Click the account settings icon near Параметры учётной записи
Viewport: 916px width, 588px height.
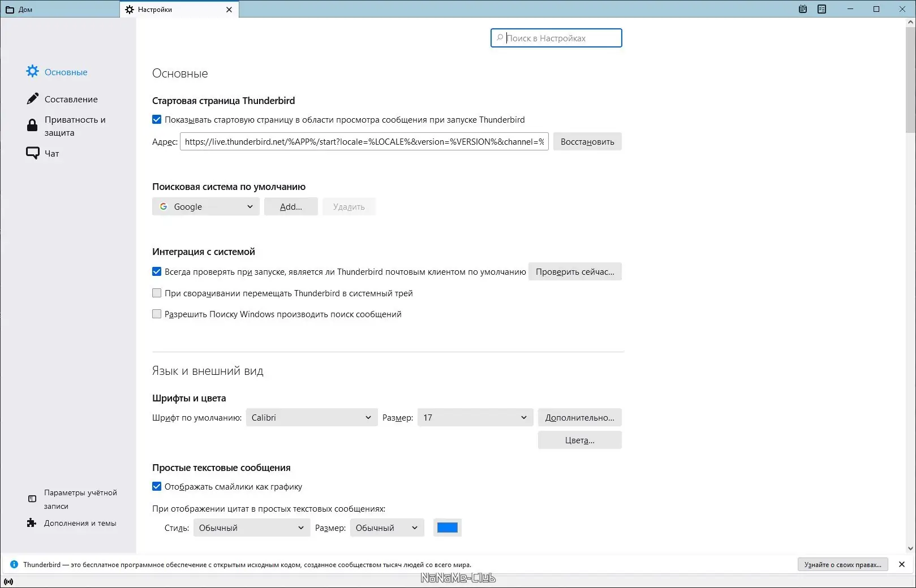pyautogui.click(x=32, y=499)
